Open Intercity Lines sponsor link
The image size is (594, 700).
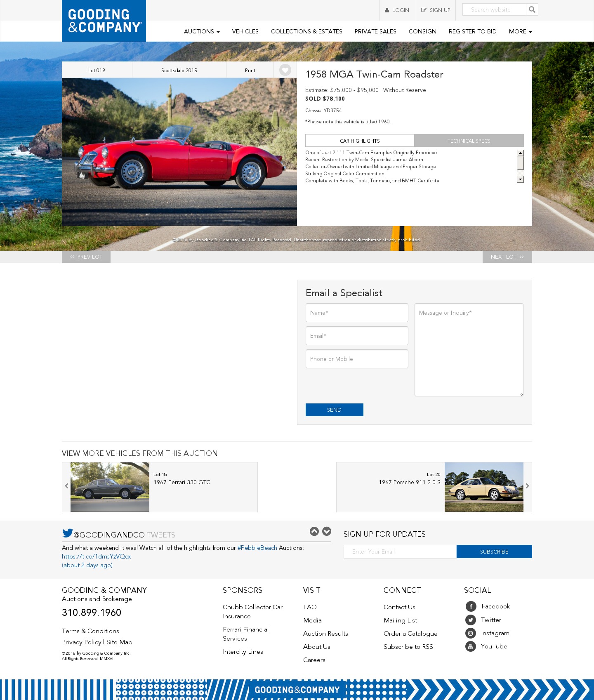point(243,652)
